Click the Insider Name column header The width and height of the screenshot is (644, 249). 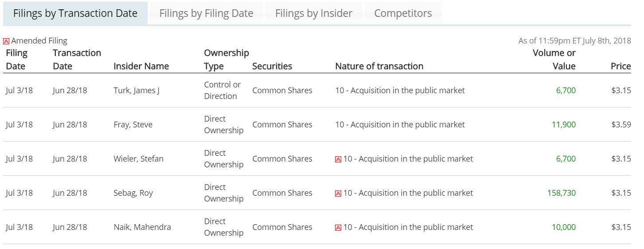coord(141,66)
